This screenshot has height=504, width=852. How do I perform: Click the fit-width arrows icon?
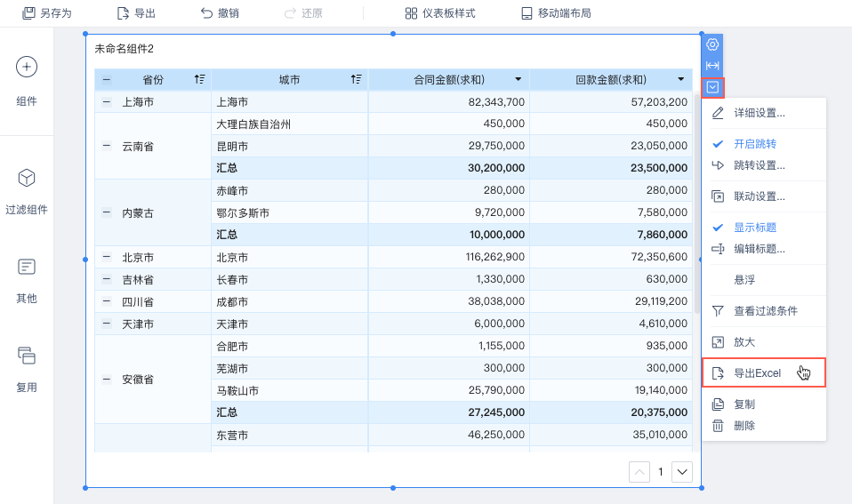click(x=712, y=66)
